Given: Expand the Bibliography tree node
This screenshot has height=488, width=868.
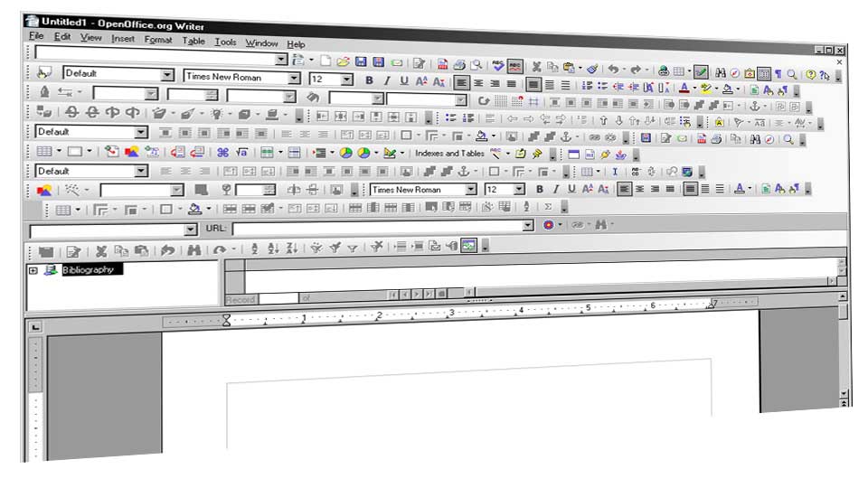Looking at the screenshot, I should click(33, 270).
